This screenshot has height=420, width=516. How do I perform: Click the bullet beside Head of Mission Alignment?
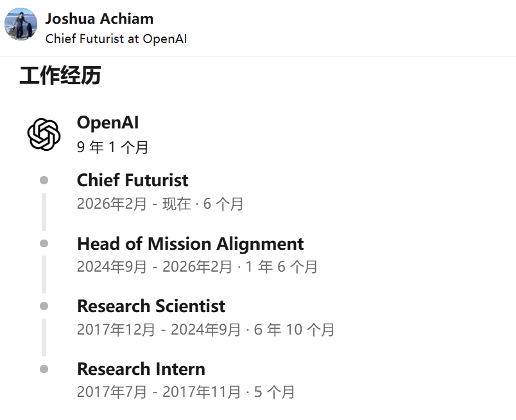(44, 243)
